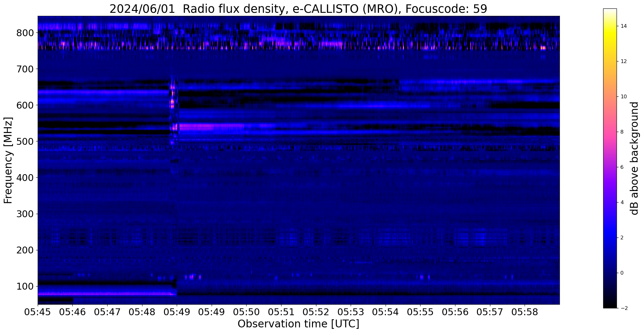This screenshot has height=333, width=644.
Task: Click the 05:51 time tick label
Action: pyautogui.click(x=281, y=312)
